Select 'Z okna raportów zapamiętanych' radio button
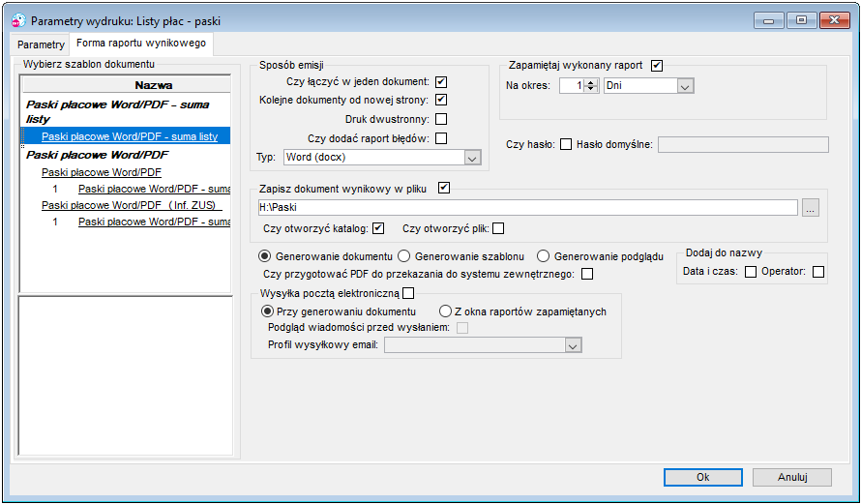The width and height of the screenshot is (861, 504). [x=445, y=311]
